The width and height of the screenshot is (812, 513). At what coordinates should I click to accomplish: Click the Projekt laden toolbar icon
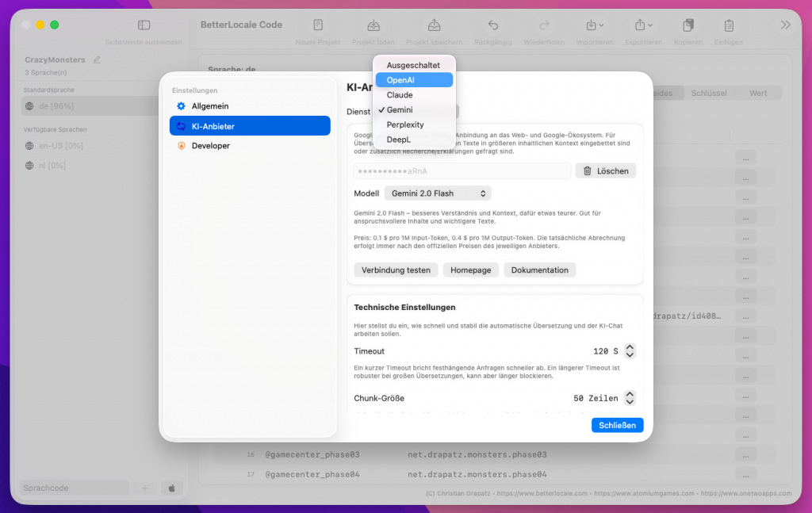click(373, 25)
